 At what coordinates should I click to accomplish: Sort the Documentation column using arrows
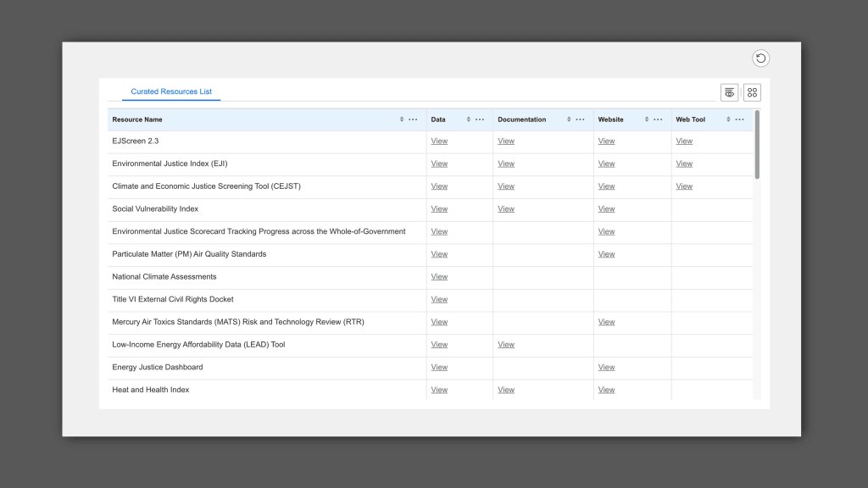tap(569, 119)
